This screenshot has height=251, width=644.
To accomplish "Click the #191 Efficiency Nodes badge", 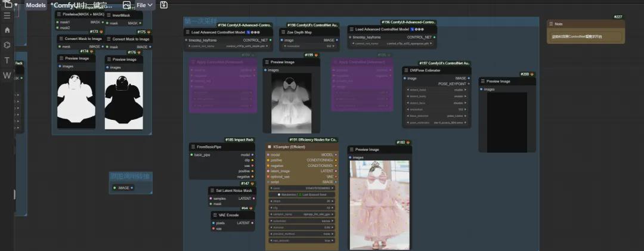I will point(314,140).
